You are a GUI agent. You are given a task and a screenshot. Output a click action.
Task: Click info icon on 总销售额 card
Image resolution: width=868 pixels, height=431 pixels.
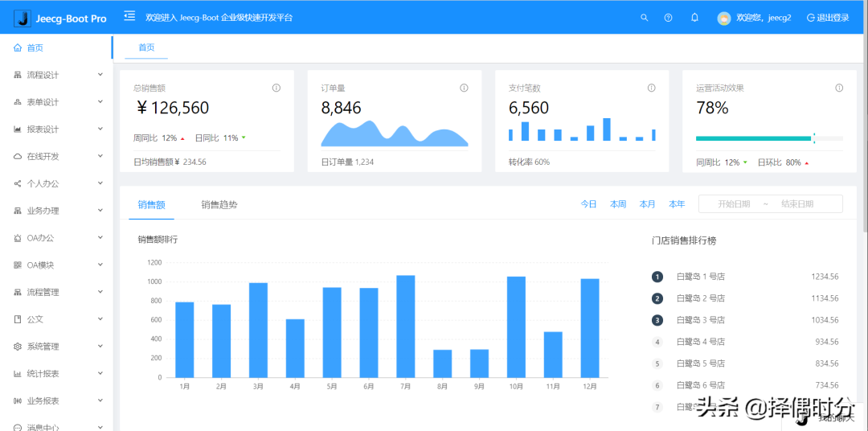(276, 88)
